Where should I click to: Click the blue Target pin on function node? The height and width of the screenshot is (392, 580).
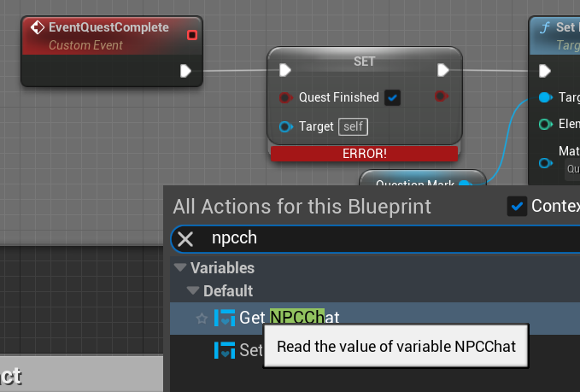pyautogui.click(x=546, y=97)
